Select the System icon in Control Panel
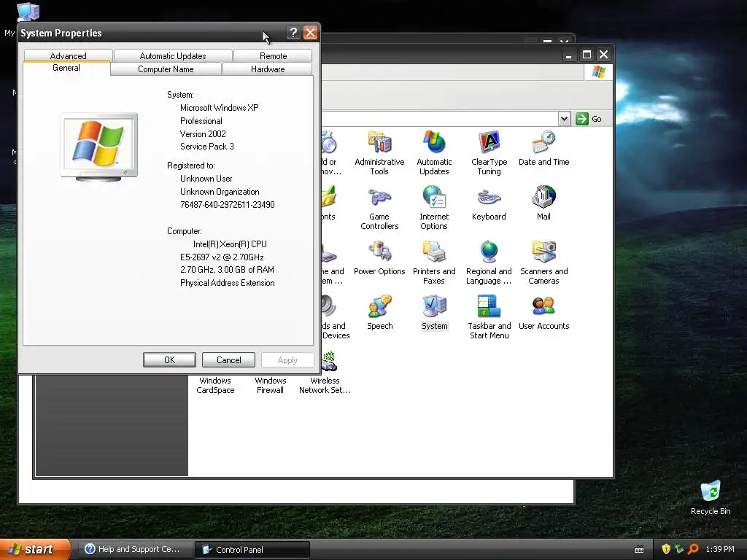Screen dimensions: 747x560 click(x=434, y=313)
